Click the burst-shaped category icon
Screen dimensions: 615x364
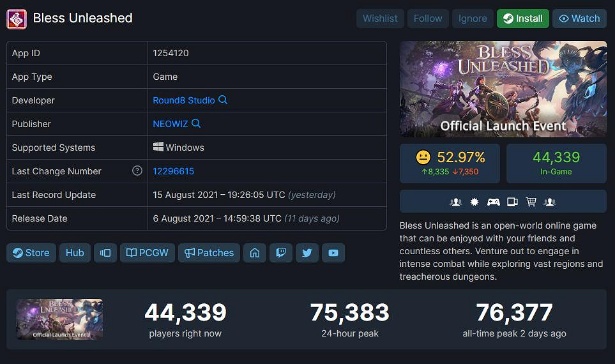pyautogui.click(x=475, y=202)
